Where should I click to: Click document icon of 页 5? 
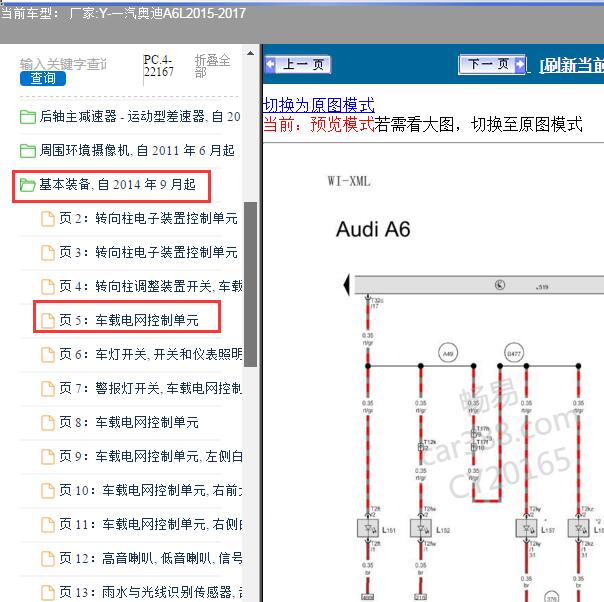coord(48,320)
